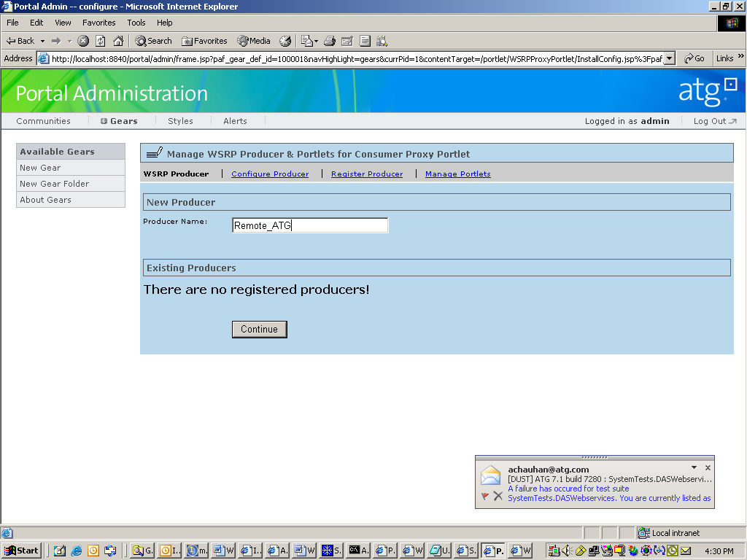Click the atg logo in banner
Image resolution: width=747 pixels, height=560 pixels.
[x=708, y=91]
